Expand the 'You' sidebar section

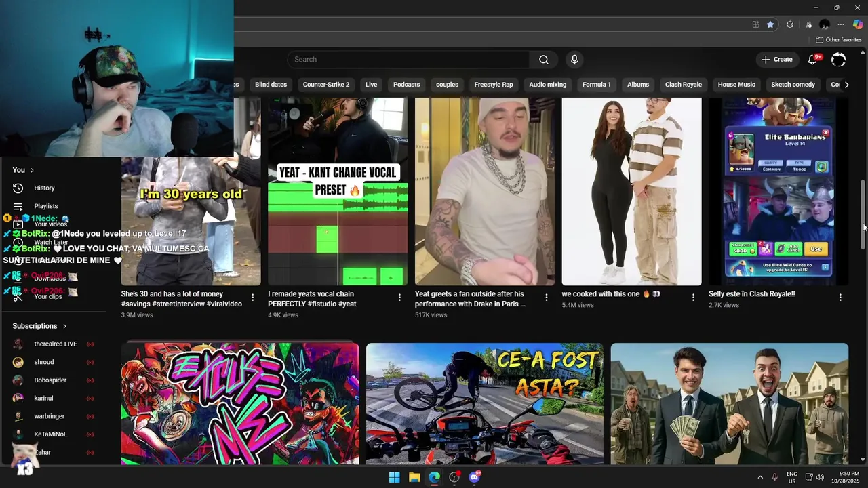tap(23, 170)
